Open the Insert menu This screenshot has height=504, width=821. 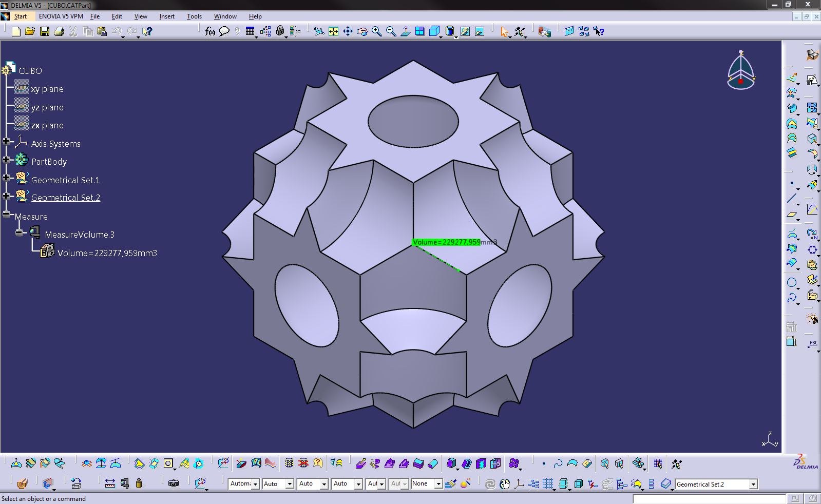167,16
